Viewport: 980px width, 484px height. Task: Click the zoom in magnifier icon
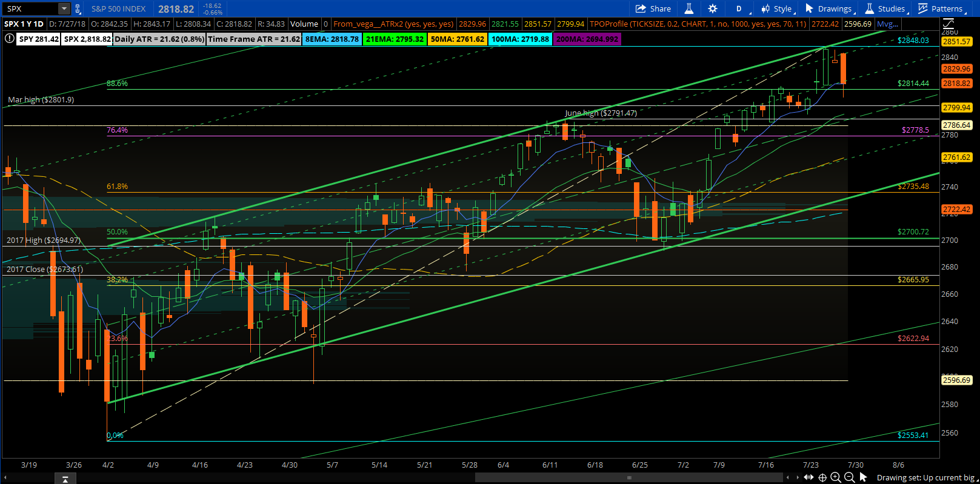pyautogui.click(x=836, y=477)
